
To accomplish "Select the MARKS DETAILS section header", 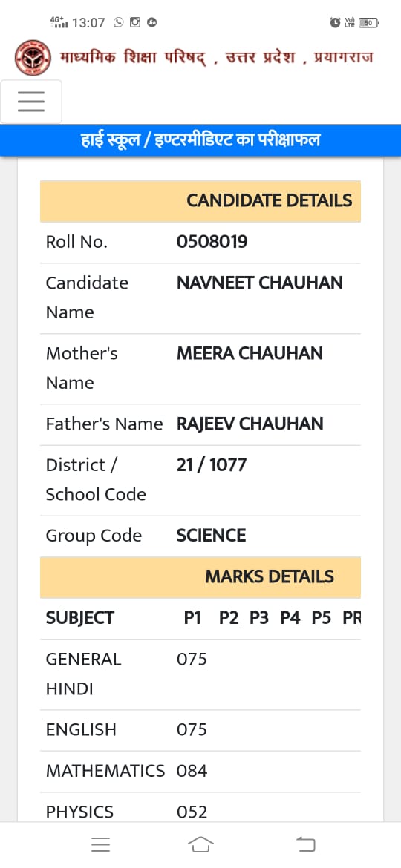I will point(200,577).
